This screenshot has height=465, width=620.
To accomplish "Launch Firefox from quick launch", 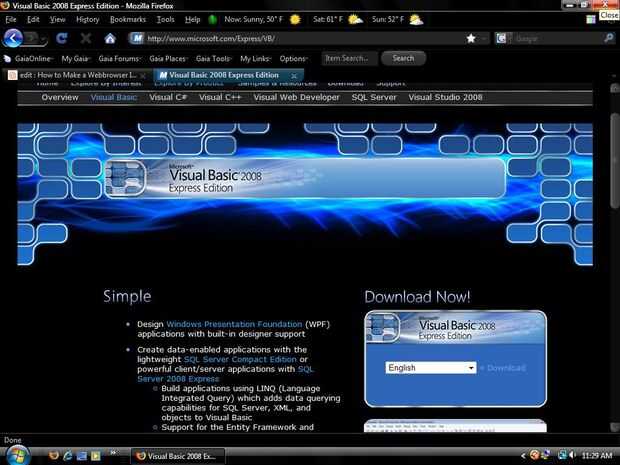I will point(54,456).
